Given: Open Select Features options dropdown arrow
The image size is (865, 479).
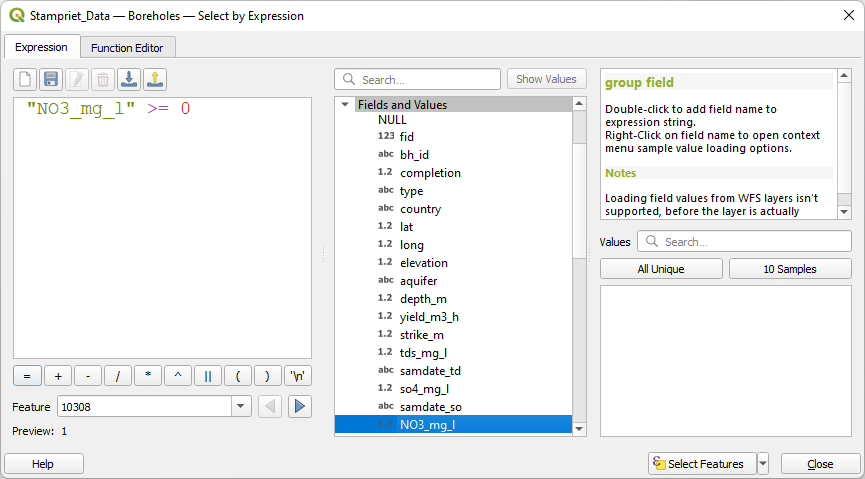Looking at the screenshot, I should [763, 464].
